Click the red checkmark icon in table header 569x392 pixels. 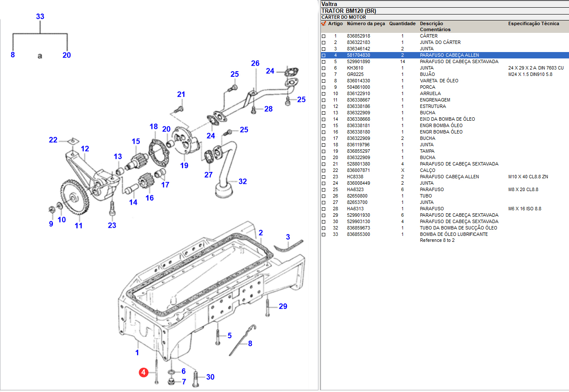[x=324, y=24]
